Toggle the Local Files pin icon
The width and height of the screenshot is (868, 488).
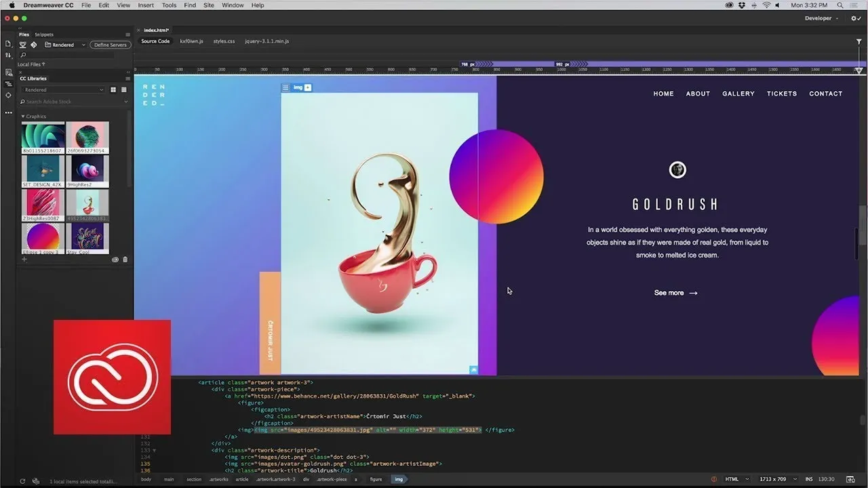(x=43, y=64)
